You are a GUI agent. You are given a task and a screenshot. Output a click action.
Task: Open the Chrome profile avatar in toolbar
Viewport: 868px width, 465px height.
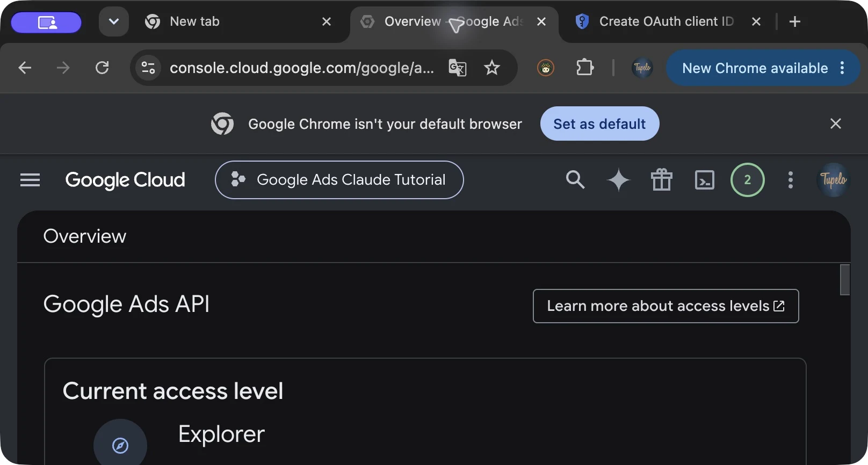coord(642,68)
